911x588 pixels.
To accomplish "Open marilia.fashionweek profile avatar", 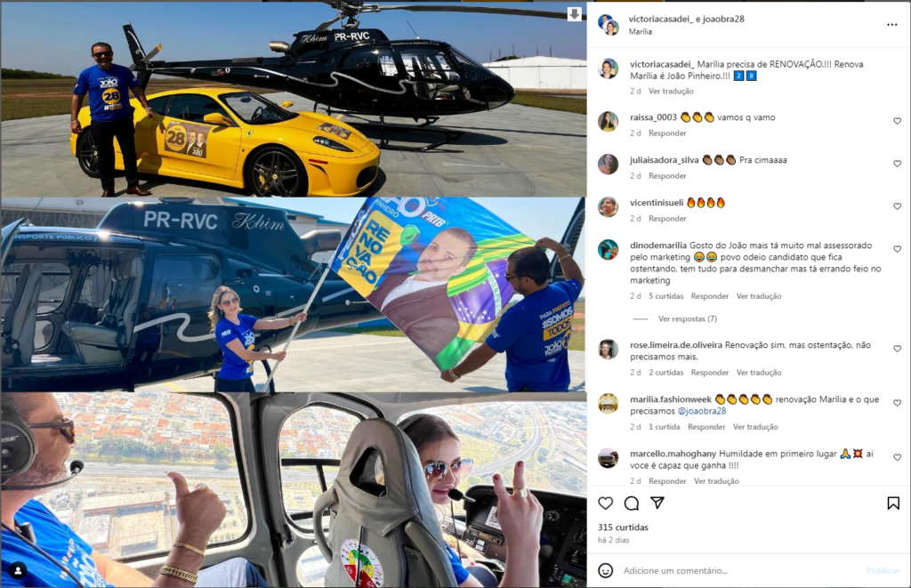I will pos(608,403).
